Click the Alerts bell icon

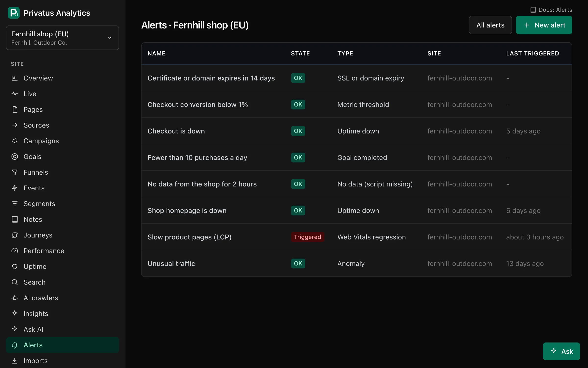click(x=15, y=345)
